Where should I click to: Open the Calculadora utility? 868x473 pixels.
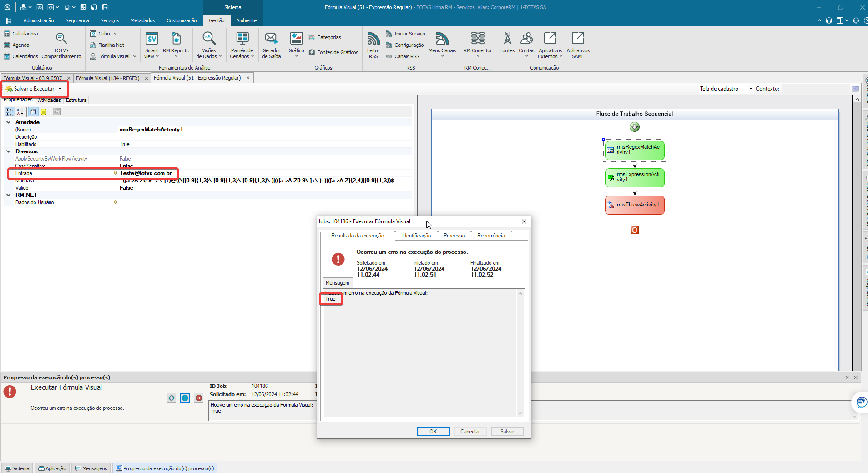click(x=21, y=34)
